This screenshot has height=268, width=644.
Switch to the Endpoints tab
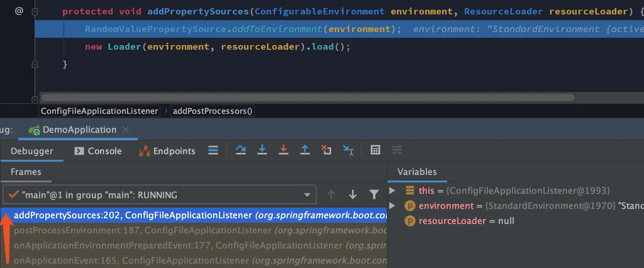pos(167,151)
